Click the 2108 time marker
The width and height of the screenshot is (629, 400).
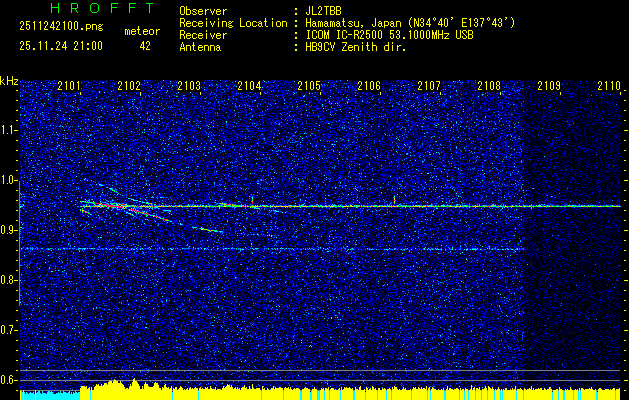(489, 86)
